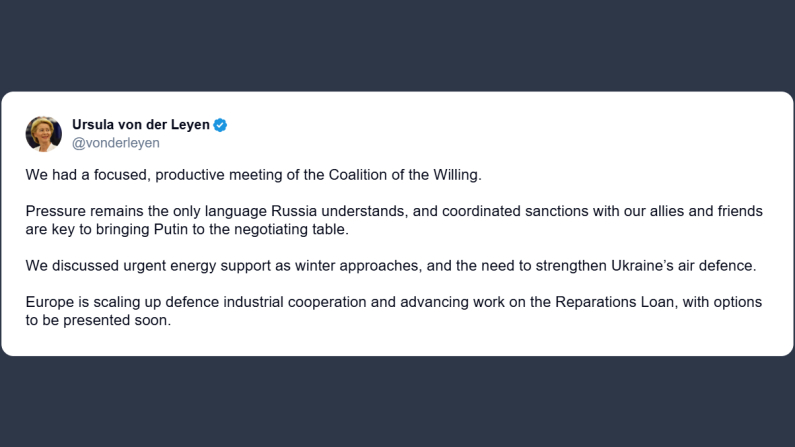
Task: Click the dark background above the tweet card
Action: coord(397,45)
